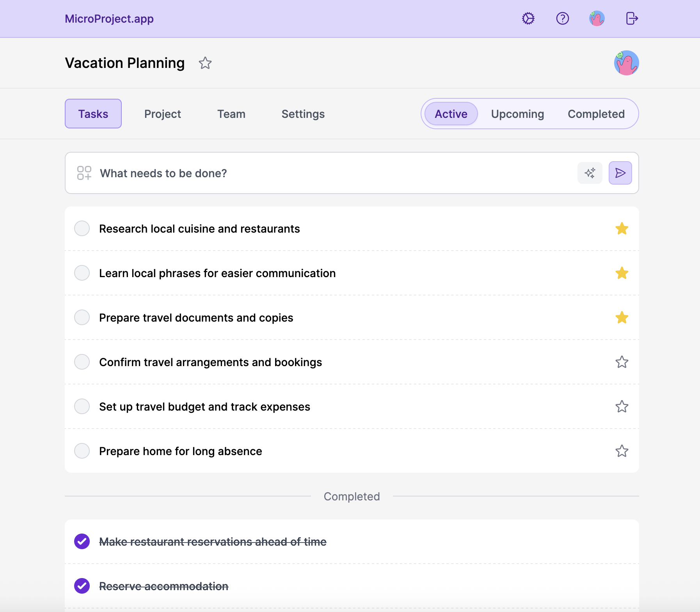700x612 pixels.
Task: Favorite the Vacation Planning project star
Action: 205,63
